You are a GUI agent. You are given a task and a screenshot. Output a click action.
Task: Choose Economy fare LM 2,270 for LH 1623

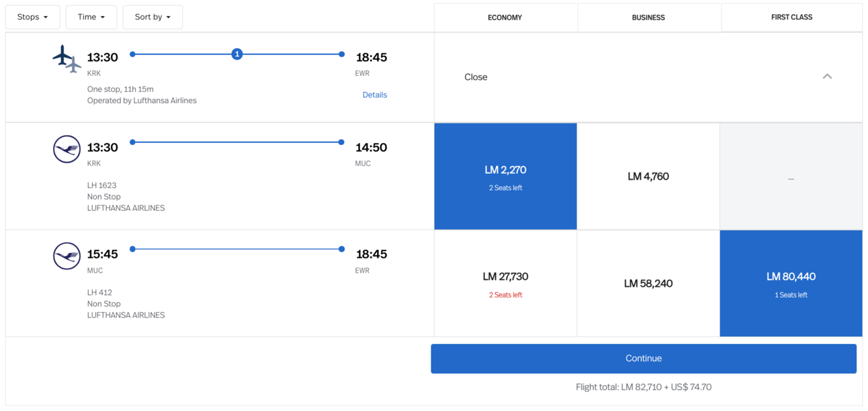pyautogui.click(x=505, y=177)
